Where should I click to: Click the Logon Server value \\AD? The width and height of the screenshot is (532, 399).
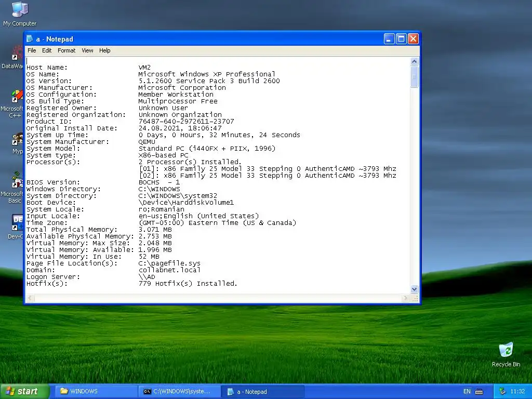tap(147, 277)
